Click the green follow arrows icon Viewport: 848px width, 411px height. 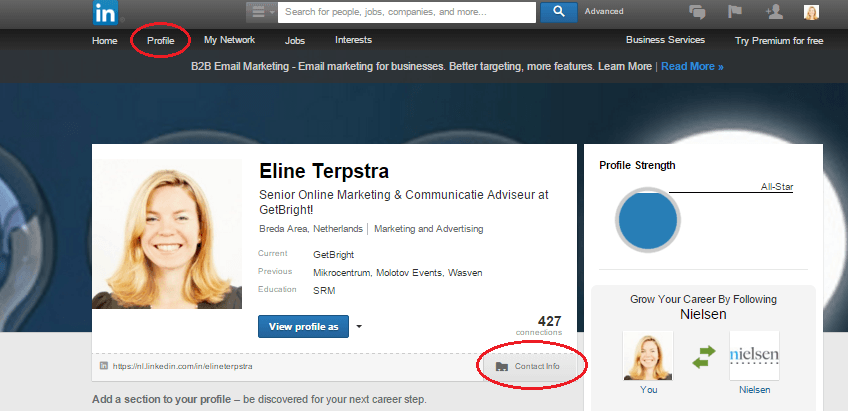[x=703, y=356]
